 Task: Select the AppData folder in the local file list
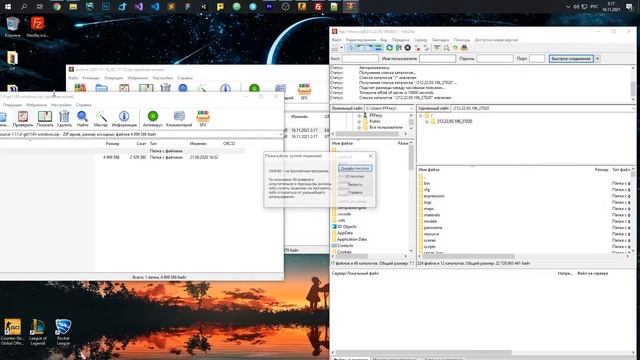point(345,233)
